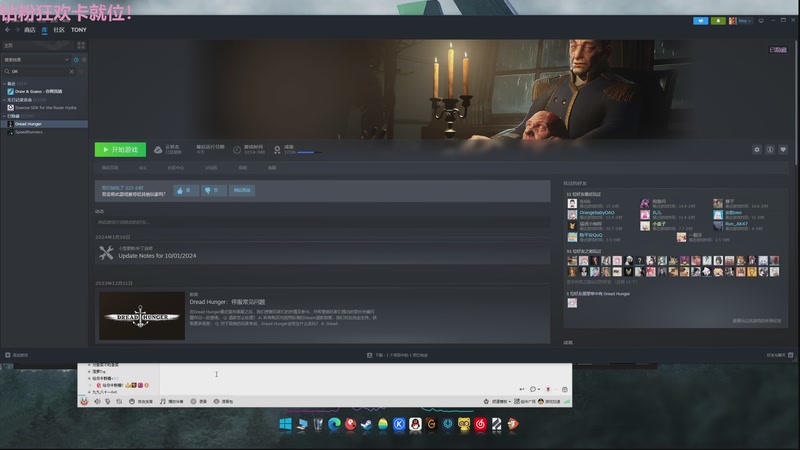Open QQ penguin icon in the dock
The image size is (800, 450).
pos(415,424)
